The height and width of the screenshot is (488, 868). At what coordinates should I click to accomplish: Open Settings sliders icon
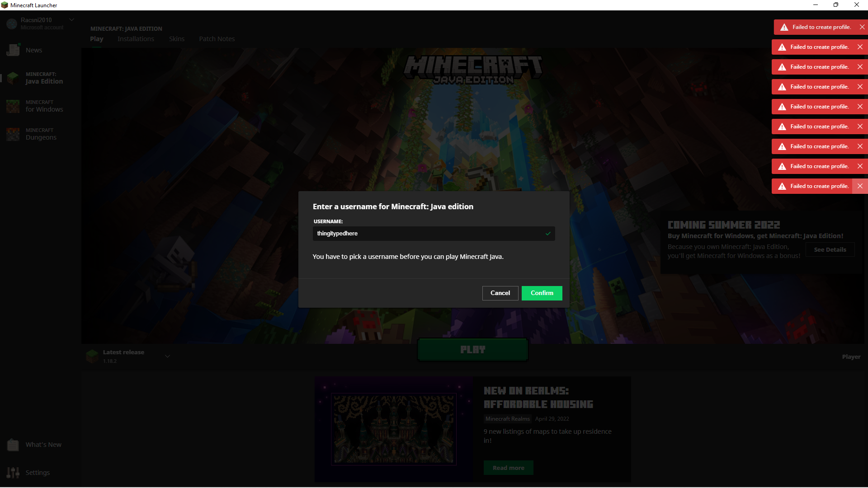click(x=13, y=473)
